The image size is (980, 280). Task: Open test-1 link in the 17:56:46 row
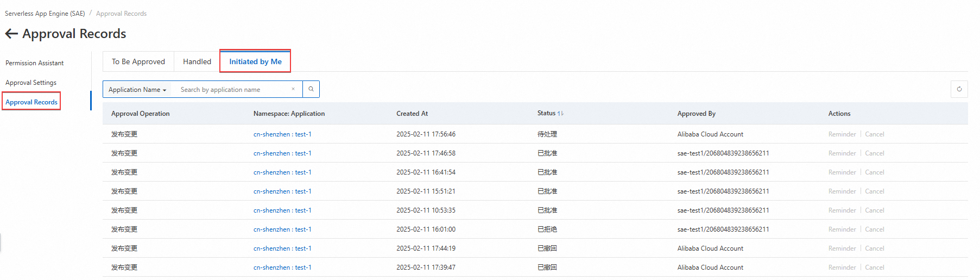[282, 134]
